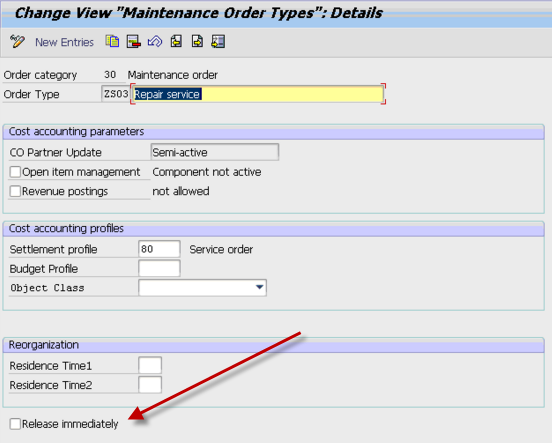
Task: Click the Residence Time2 input field
Action: point(150,385)
